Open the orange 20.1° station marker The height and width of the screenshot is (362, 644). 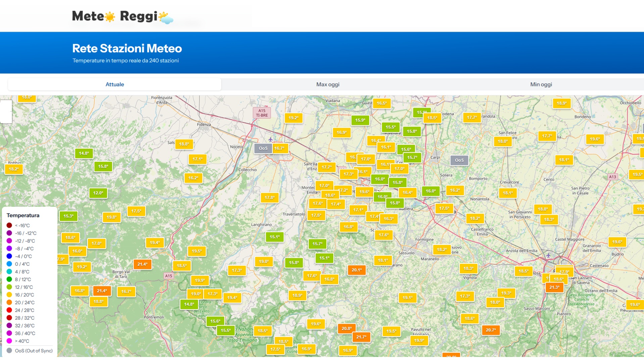tap(356, 270)
